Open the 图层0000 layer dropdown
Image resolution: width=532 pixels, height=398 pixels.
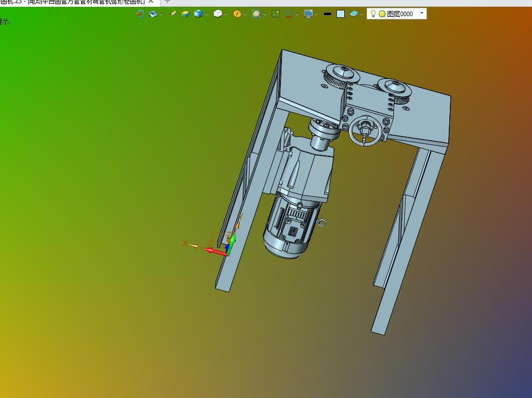[x=422, y=13]
